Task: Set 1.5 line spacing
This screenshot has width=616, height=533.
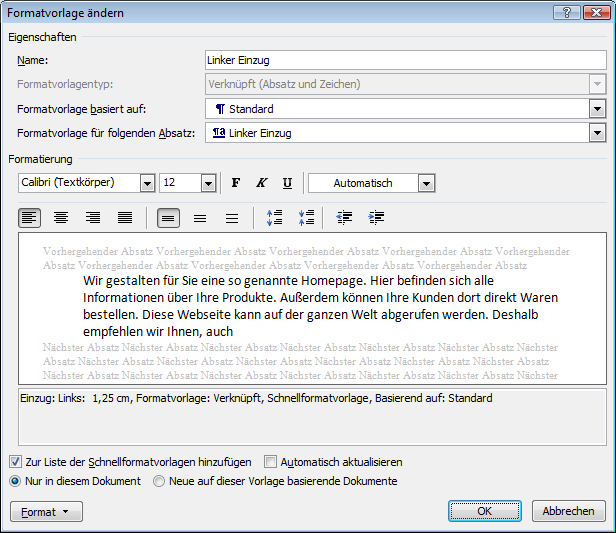Action: pos(200,218)
